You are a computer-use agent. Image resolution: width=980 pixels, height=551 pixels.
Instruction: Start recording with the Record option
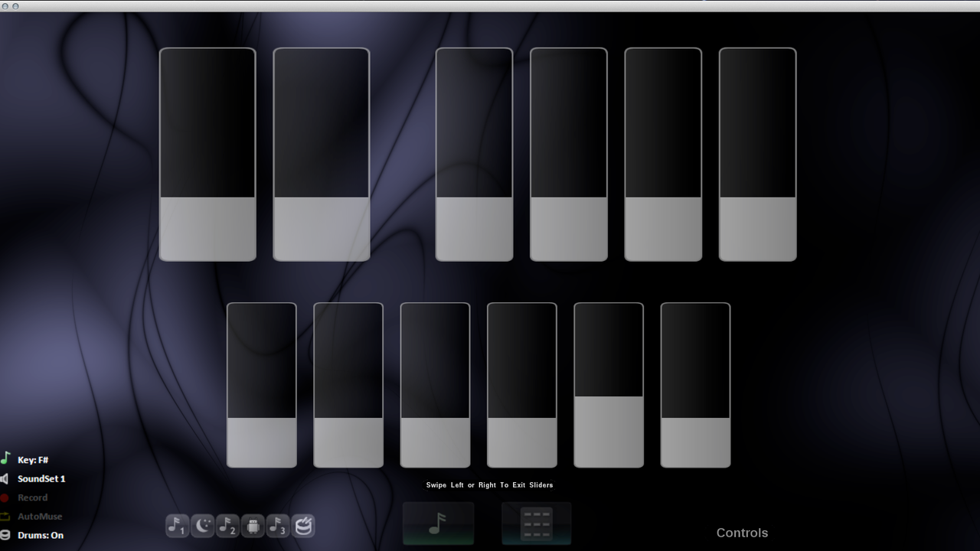point(32,497)
